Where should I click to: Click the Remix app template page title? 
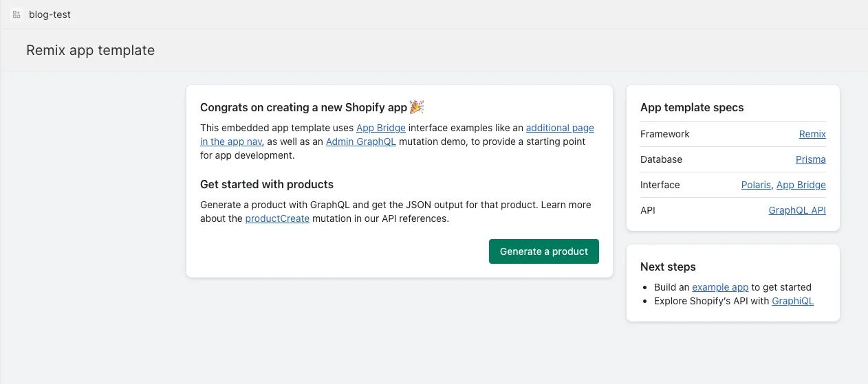coord(90,50)
